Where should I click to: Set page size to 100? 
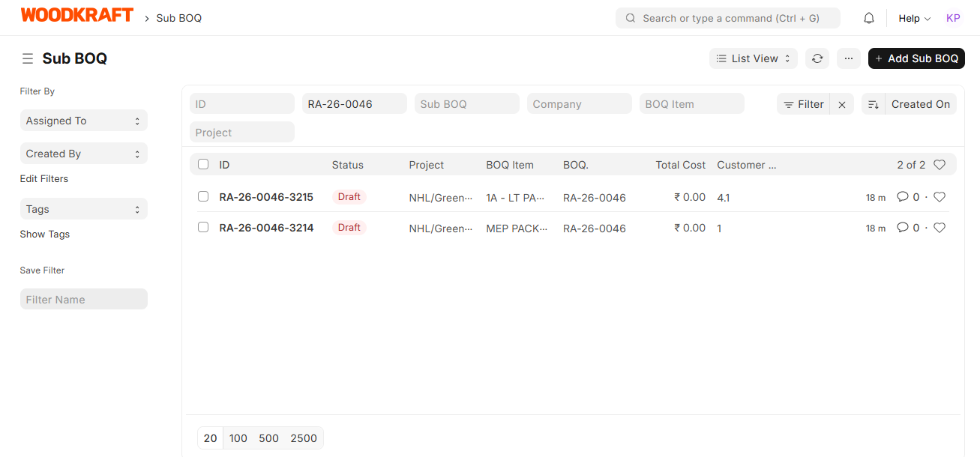[x=238, y=438]
